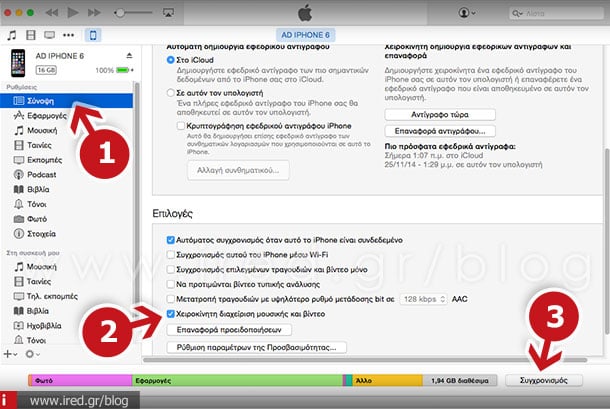Select Σε αυτόν τον υπολογιστή option
610x409 pixels.
pyautogui.click(x=170, y=93)
